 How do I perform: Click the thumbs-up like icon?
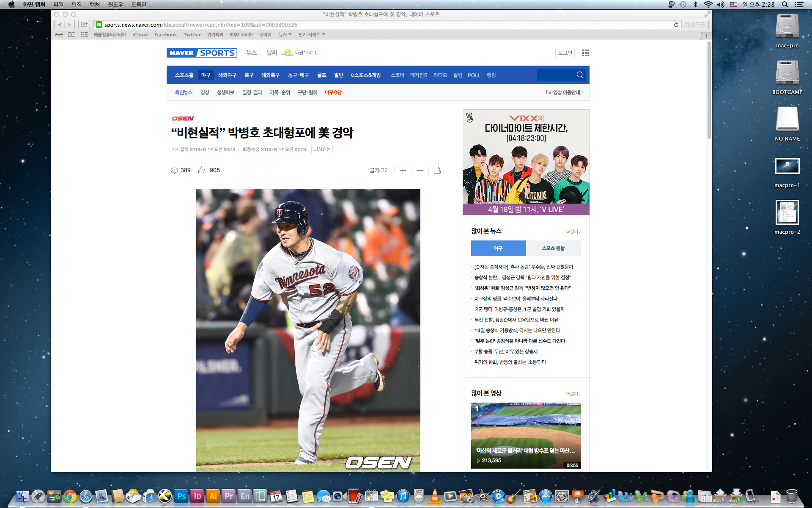(202, 170)
